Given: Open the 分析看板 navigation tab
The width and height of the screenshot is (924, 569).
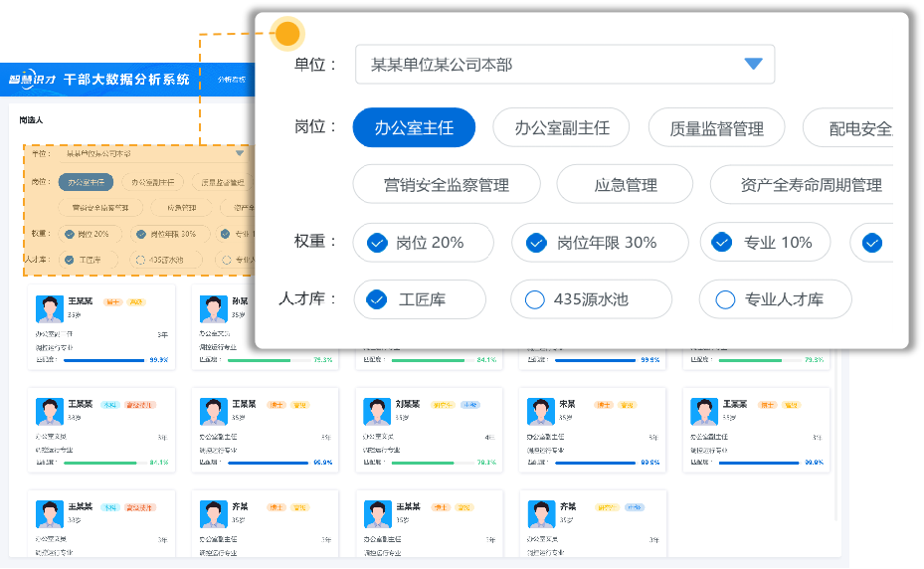Looking at the screenshot, I should point(231,80).
